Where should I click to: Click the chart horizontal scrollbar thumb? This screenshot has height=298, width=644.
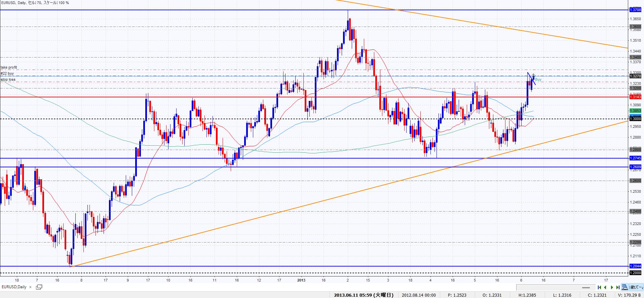[586, 288]
